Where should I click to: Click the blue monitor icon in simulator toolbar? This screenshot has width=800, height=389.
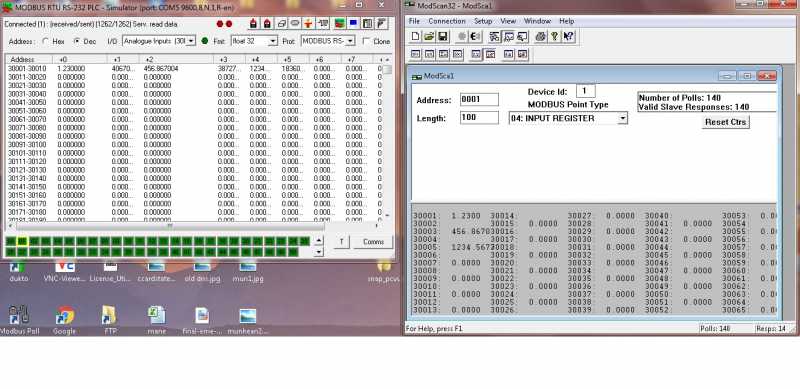point(353,23)
